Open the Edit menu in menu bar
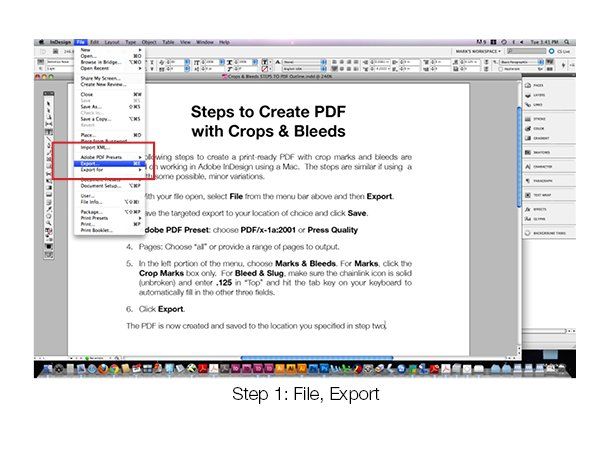 click(x=94, y=42)
